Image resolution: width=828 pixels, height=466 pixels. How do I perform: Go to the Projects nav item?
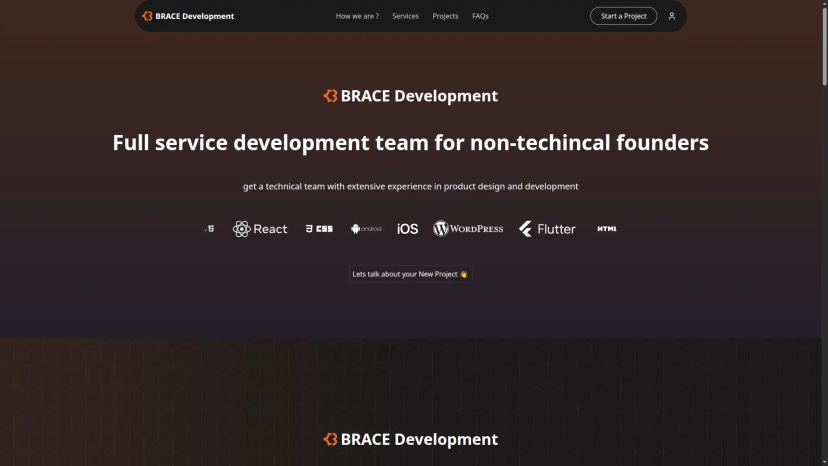click(x=445, y=16)
